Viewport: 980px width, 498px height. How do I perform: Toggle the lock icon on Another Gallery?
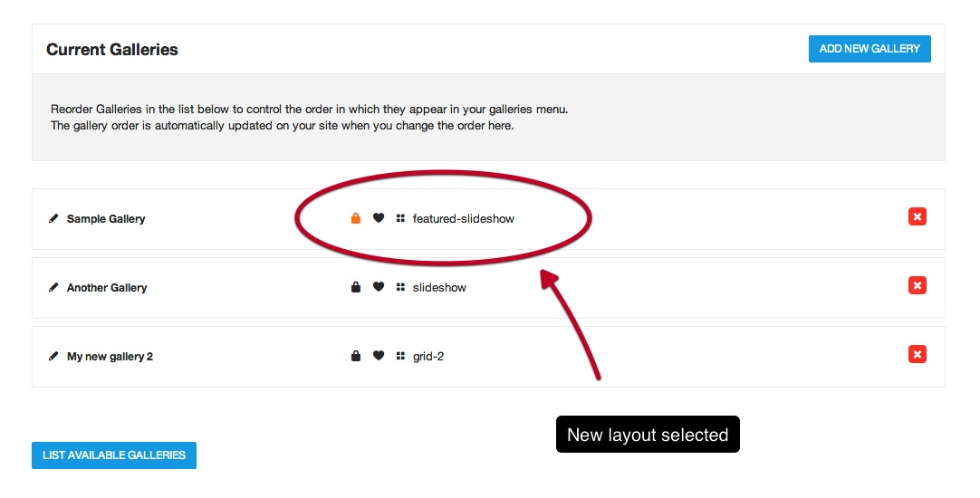coord(356,287)
